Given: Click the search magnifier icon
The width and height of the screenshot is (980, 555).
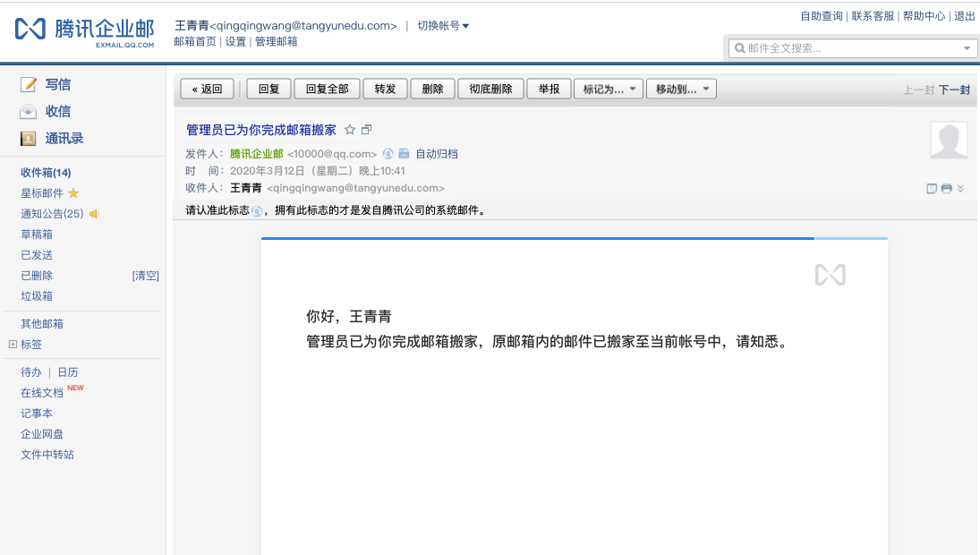Looking at the screenshot, I should pos(739,48).
